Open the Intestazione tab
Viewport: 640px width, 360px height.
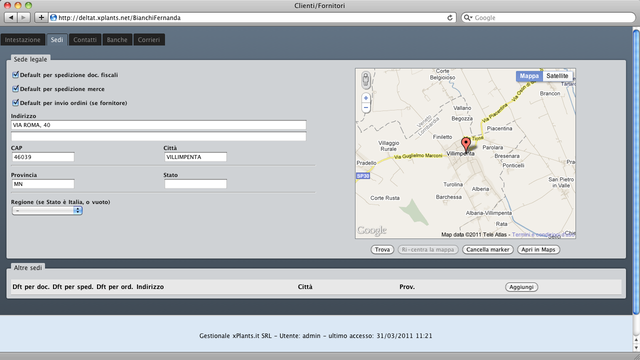coord(23,40)
